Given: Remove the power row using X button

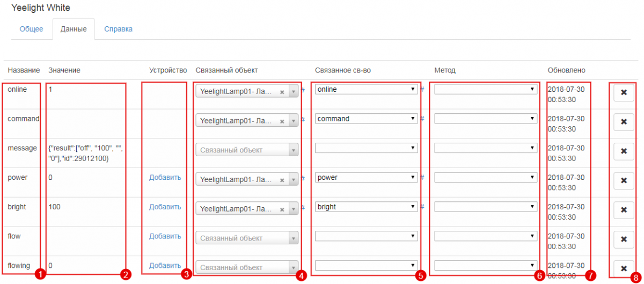Looking at the screenshot, I should pyautogui.click(x=624, y=181).
